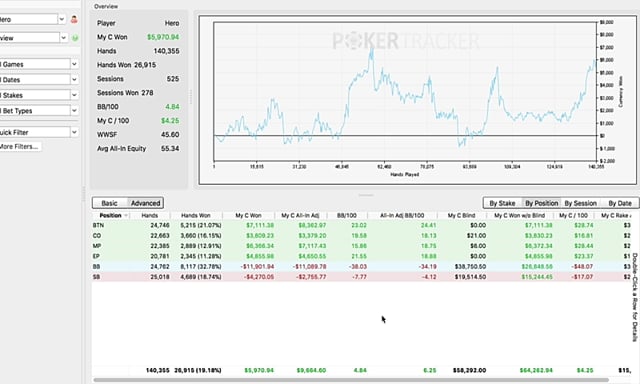The image size is (640, 384).
Task: Click the green icon beside the view dropdown
Action: pyautogui.click(x=75, y=38)
